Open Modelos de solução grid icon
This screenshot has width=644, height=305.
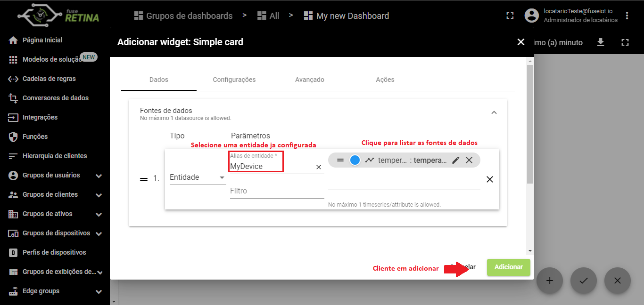[13, 60]
